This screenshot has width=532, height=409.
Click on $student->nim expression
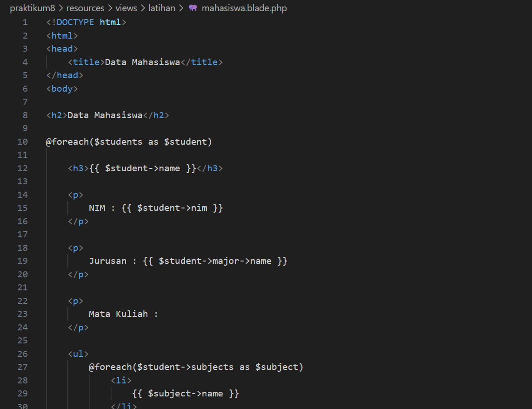tap(172, 208)
